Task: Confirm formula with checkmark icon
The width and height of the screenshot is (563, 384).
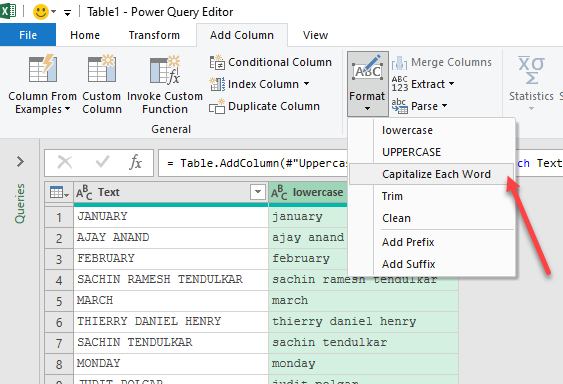Action: [102, 162]
